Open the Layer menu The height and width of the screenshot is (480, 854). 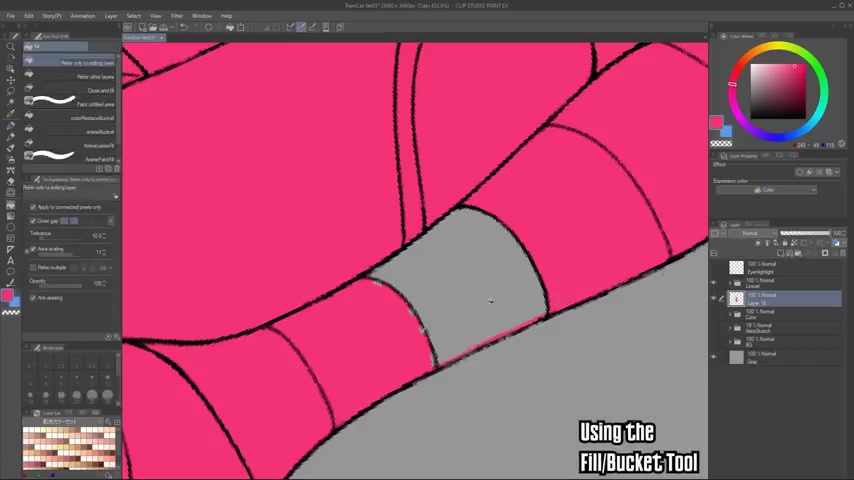pyautogui.click(x=111, y=16)
